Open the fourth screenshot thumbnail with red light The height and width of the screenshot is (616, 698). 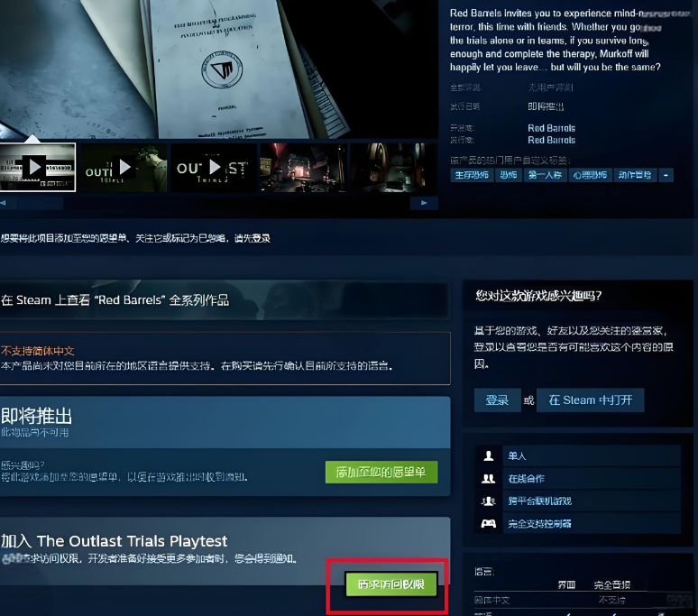click(x=303, y=168)
